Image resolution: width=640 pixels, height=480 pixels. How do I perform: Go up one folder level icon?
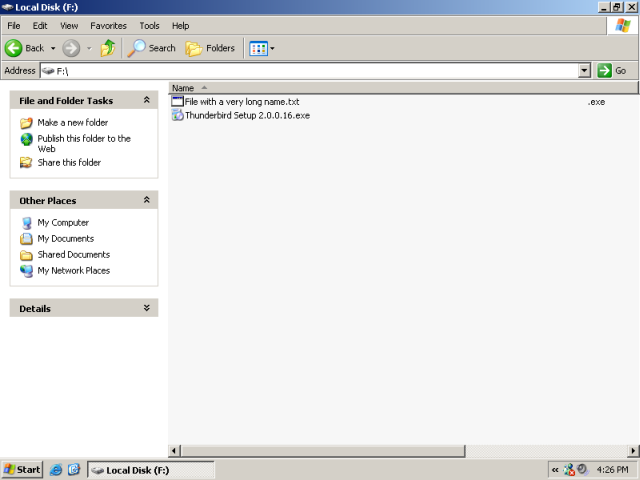pos(108,48)
